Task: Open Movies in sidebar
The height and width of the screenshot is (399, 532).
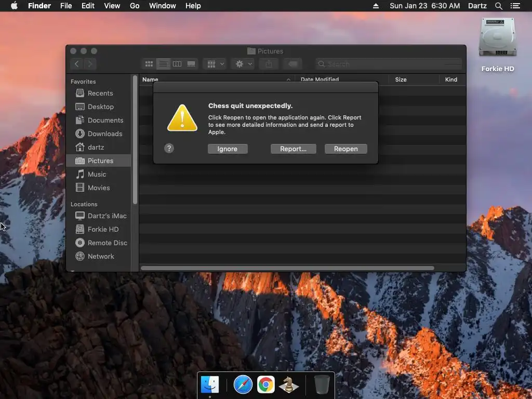Action: pos(98,188)
